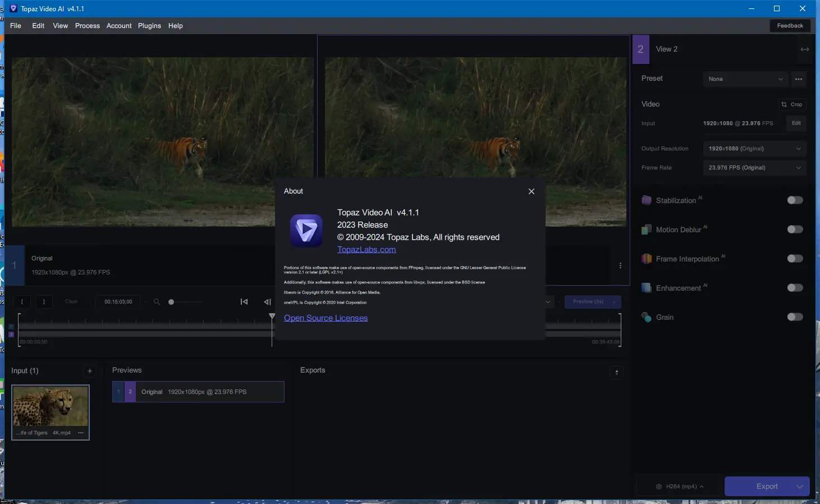Select track 2 indicator on timeline
This screenshot has height=504, width=820.
[x=11, y=335]
